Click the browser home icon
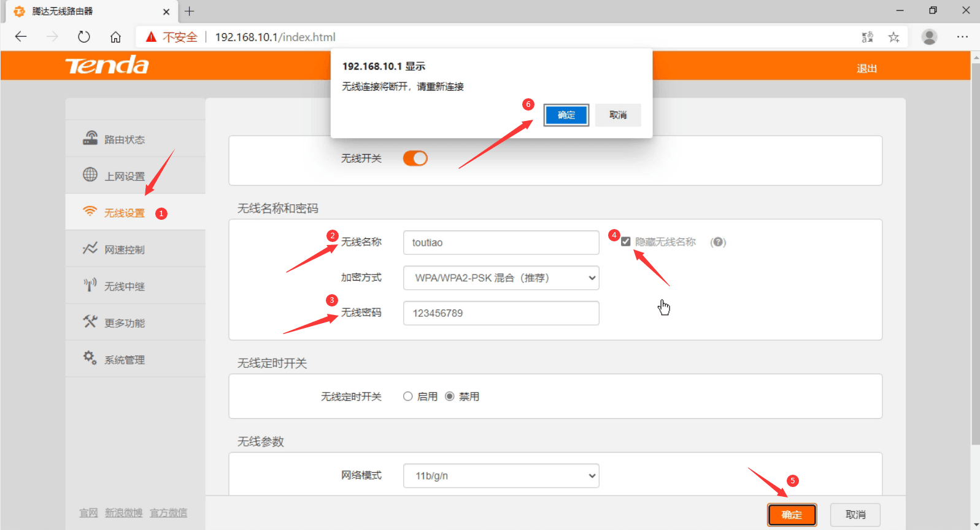This screenshot has width=980, height=530. 115,37
